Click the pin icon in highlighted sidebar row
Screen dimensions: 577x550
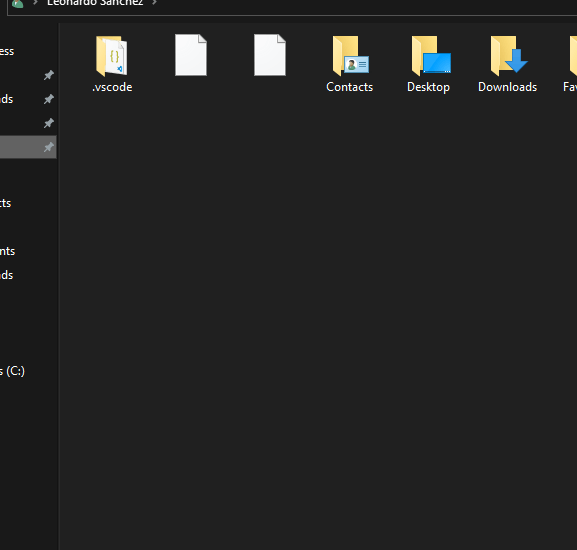[x=49, y=147]
